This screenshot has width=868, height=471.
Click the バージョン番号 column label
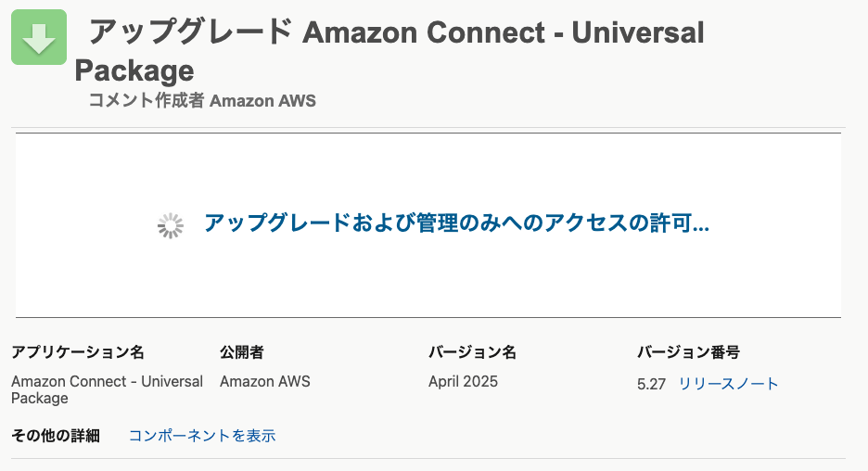point(688,352)
